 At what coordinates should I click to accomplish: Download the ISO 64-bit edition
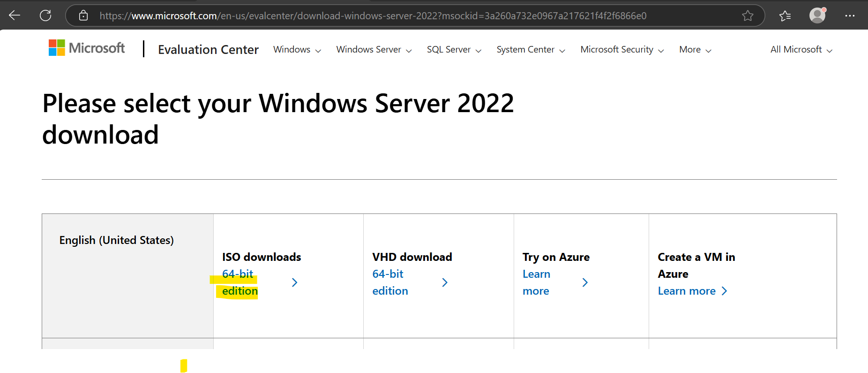(x=240, y=282)
